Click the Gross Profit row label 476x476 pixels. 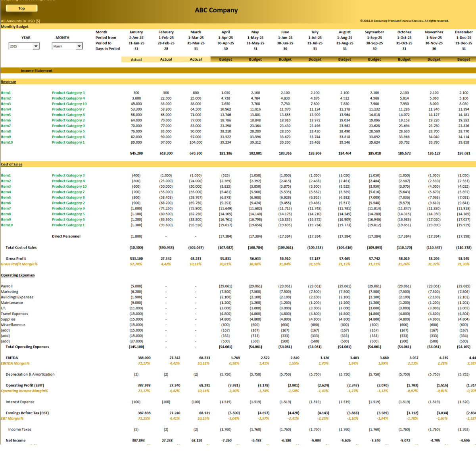point(16,259)
